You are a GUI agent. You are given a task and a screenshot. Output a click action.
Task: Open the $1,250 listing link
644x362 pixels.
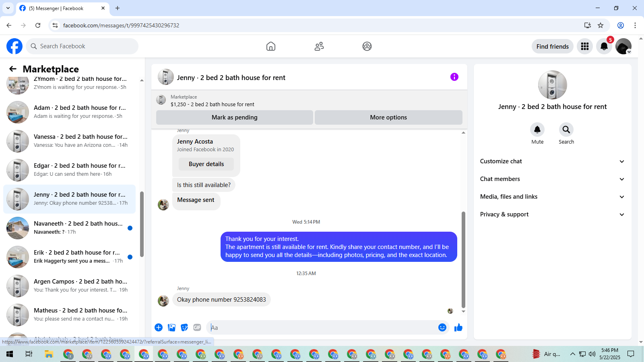click(x=213, y=104)
